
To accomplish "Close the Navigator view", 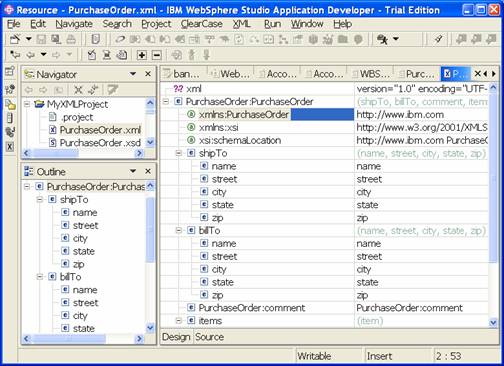I will pyautogui.click(x=148, y=74).
